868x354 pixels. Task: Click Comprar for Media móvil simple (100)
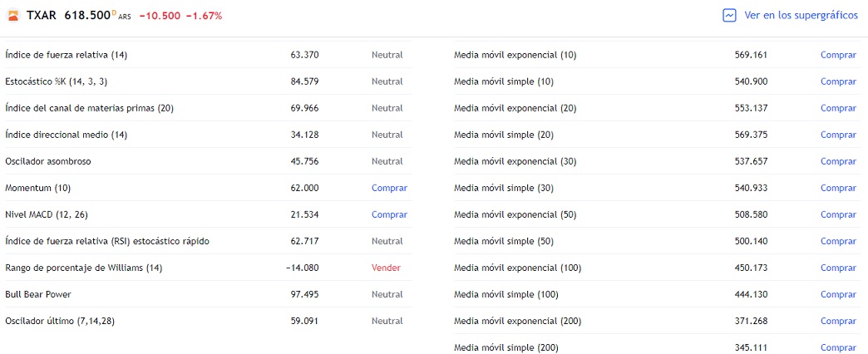838,294
